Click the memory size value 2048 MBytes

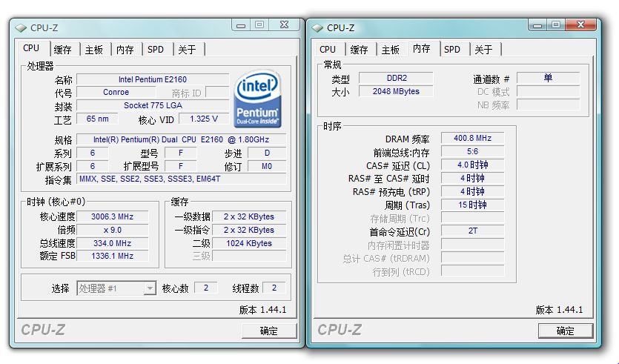click(396, 91)
